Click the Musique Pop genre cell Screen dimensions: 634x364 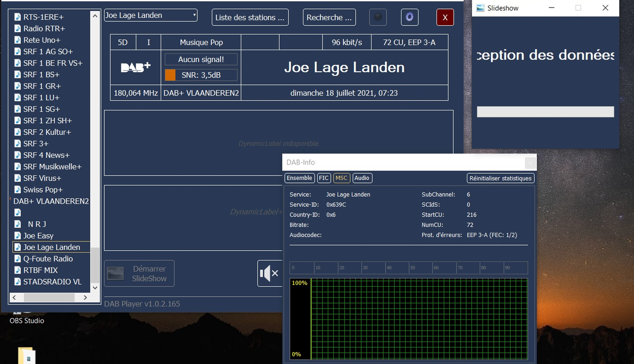(x=201, y=43)
